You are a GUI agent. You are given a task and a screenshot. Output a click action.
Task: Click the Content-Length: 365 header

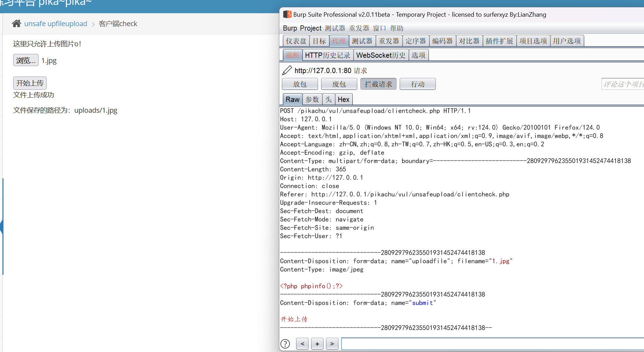click(313, 169)
